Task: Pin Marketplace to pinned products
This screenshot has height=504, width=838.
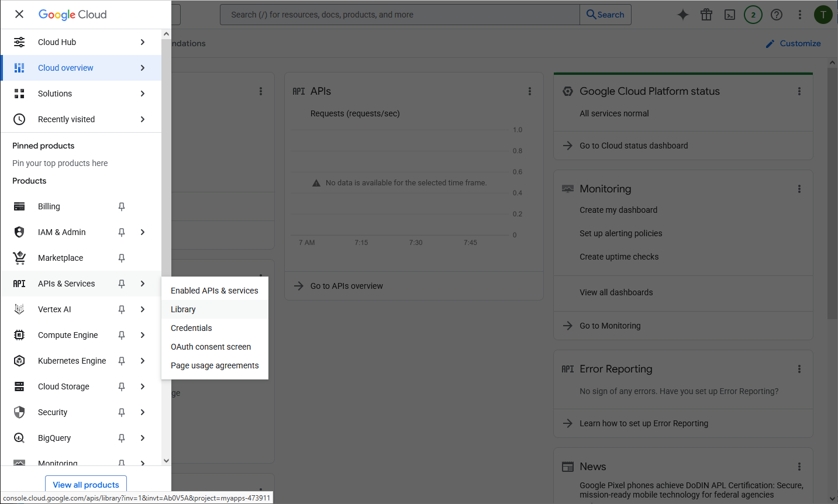Action: point(122,258)
